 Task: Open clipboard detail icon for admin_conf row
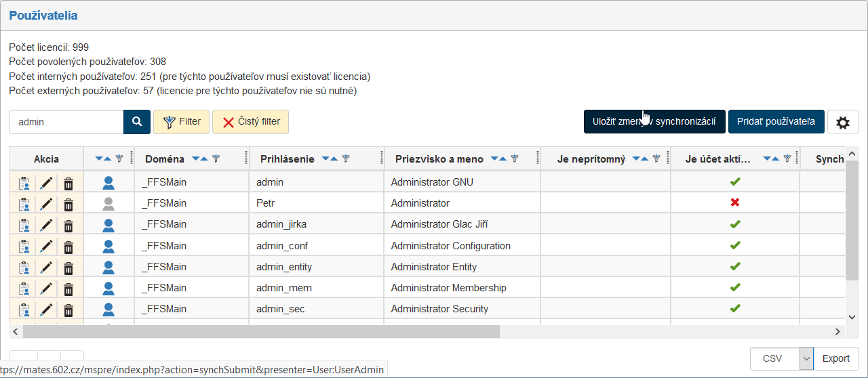(24, 246)
